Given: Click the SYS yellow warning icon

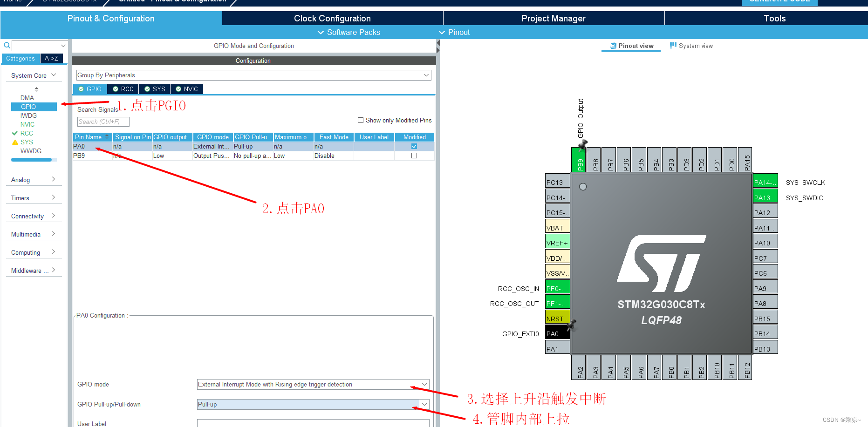Looking at the screenshot, I should coord(15,142).
